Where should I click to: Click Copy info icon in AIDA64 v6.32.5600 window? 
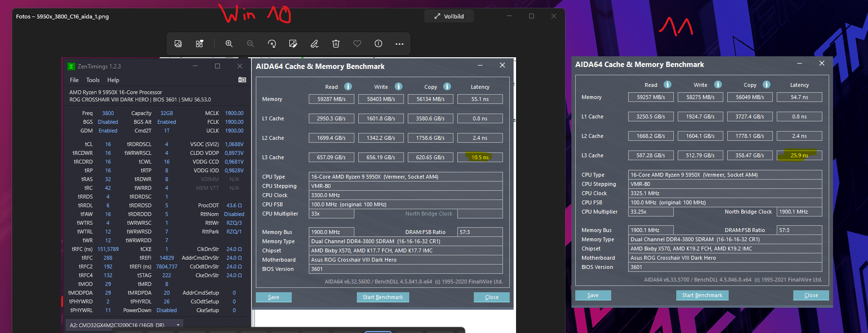click(x=447, y=86)
